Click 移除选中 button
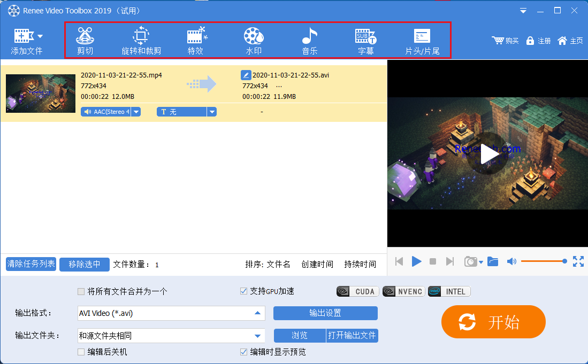588x364 pixels. (85, 265)
